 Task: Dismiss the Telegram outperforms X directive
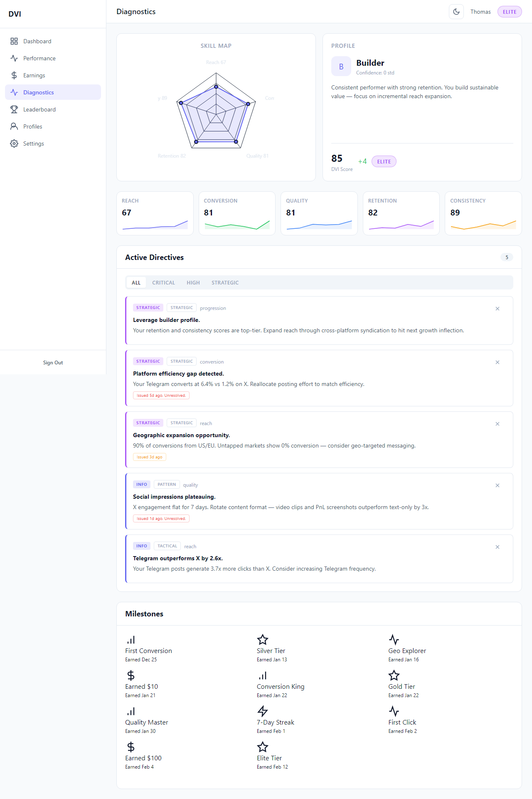(498, 547)
